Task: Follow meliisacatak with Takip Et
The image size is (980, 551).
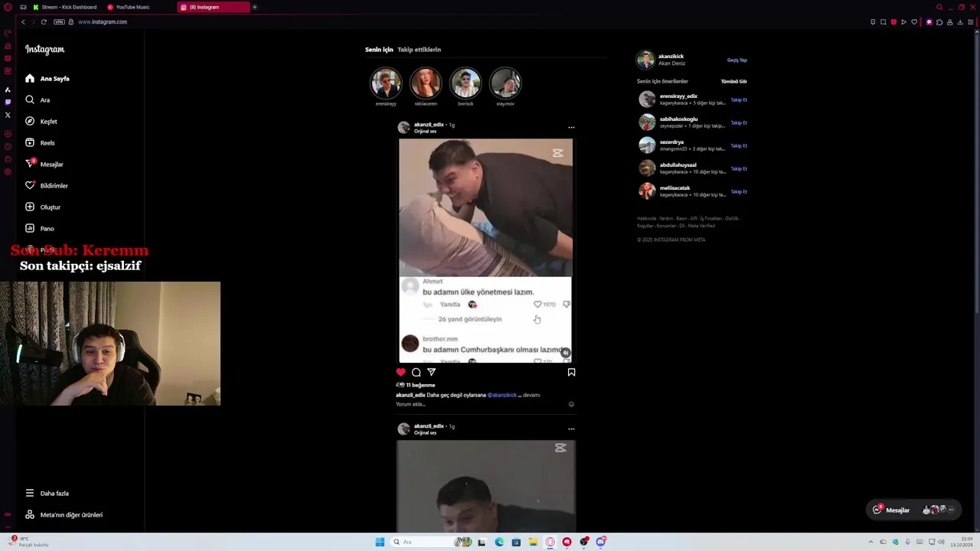Action: [739, 191]
